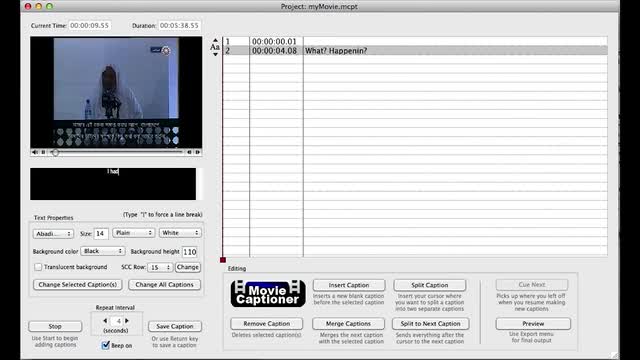The width and height of the screenshot is (640, 360).
Task: Step video forward one frame
Action: (x=198, y=152)
